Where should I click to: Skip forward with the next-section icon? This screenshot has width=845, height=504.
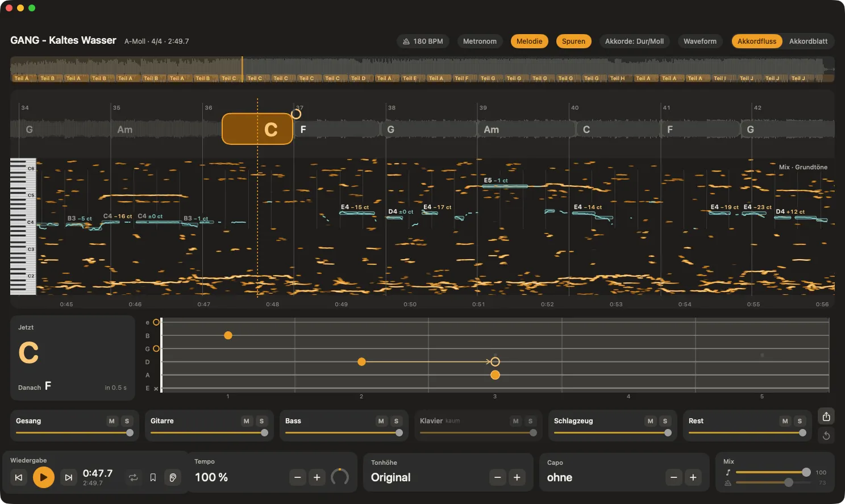pyautogui.click(x=68, y=477)
